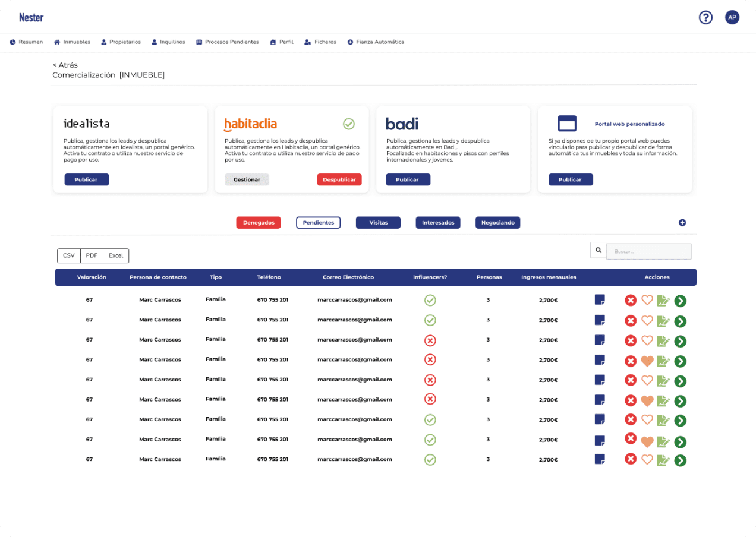Open Procesos Pendientes in the navigation bar
Screen dimensions: 756x537
[228, 42]
